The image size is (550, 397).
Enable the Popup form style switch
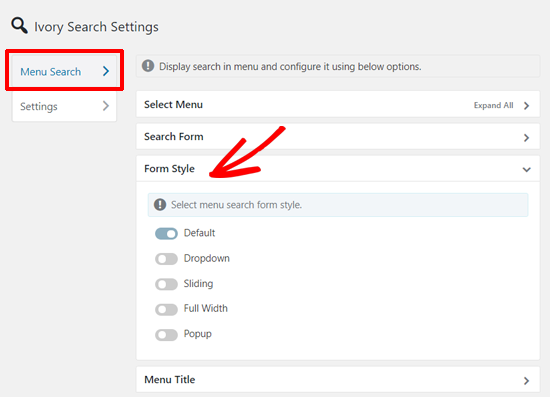coord(166,335)
